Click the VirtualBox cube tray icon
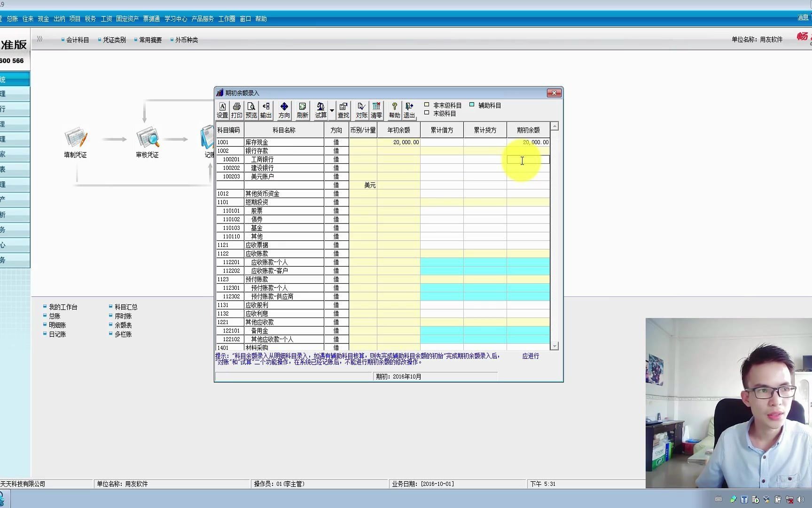Viewport: 812px width, 508px height. [x=766, y=500]
